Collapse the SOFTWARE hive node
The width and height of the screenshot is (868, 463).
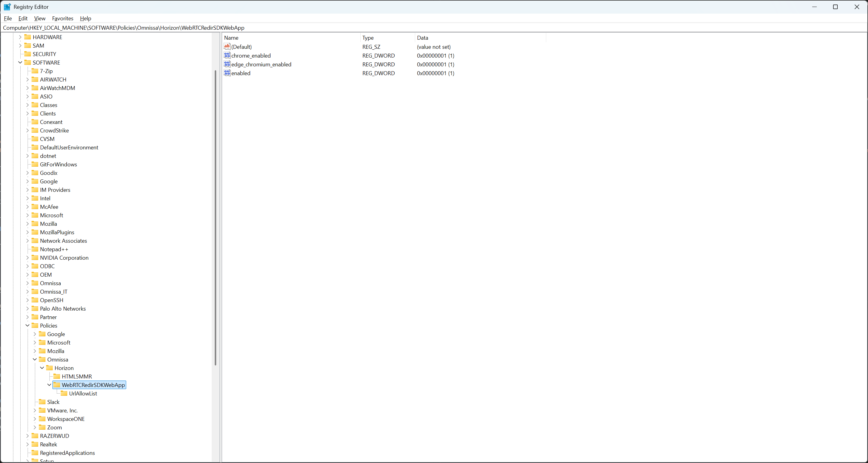20,62
